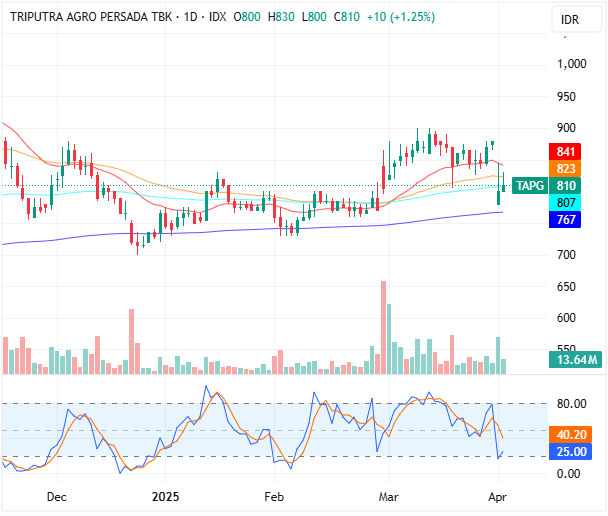Click the green 810 last price label
Viewport: 608px width, 516px height.
coord(565,186)
